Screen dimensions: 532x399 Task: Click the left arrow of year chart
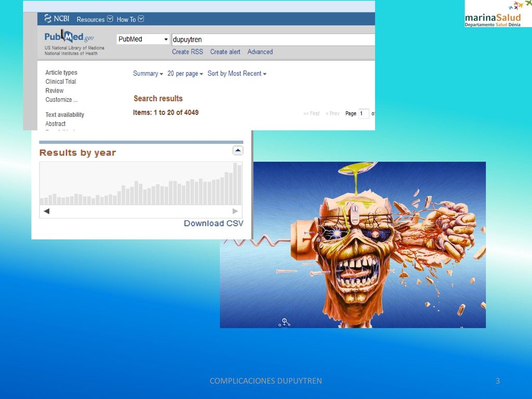pos(46,211)
